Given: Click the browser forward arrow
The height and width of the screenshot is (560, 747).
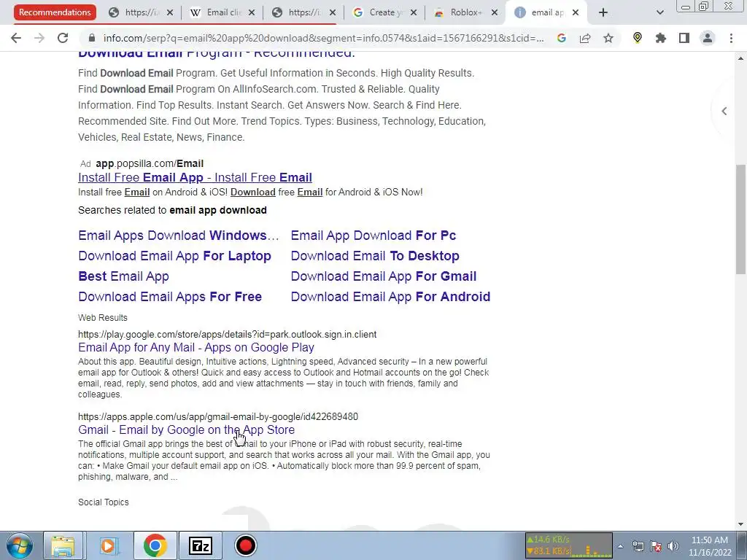Looking at the screenshot, I should click(x=39, y=38).
